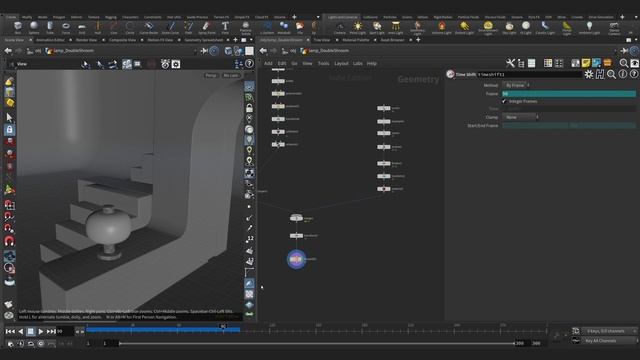Add an Ambient Light from the shelf
Image resolution: width=640 pixels, height=360 pixels.
[589, 27]
